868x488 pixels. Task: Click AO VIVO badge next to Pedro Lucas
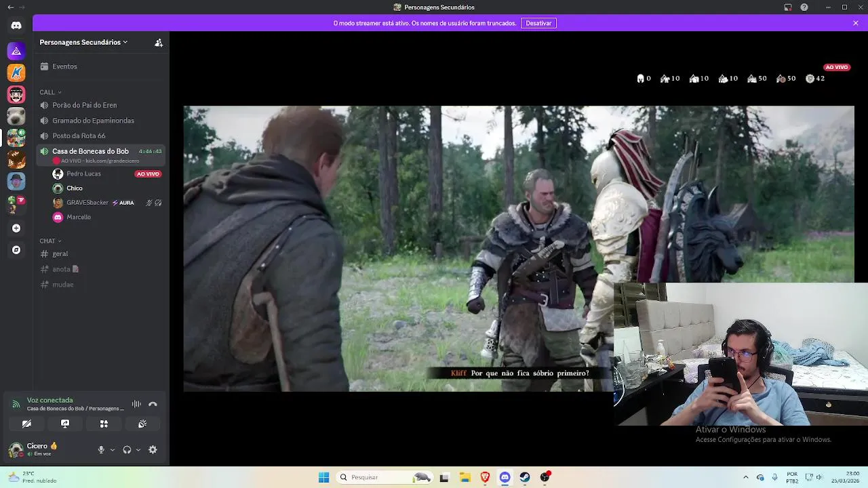(148, 174)
